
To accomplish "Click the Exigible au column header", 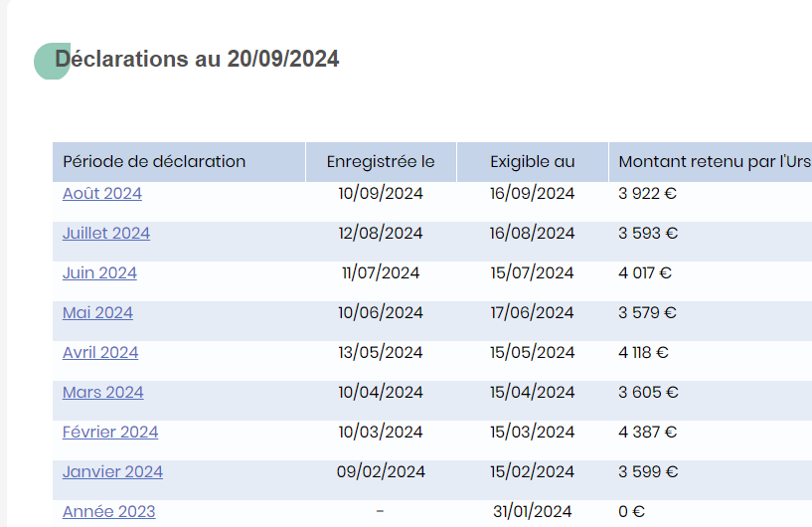I will tap(533, 162).
